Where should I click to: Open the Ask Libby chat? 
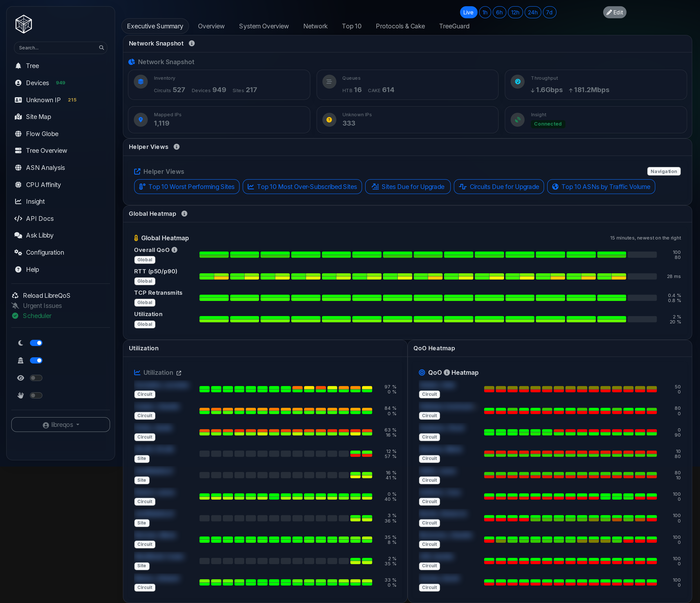(x=39, y=235)
